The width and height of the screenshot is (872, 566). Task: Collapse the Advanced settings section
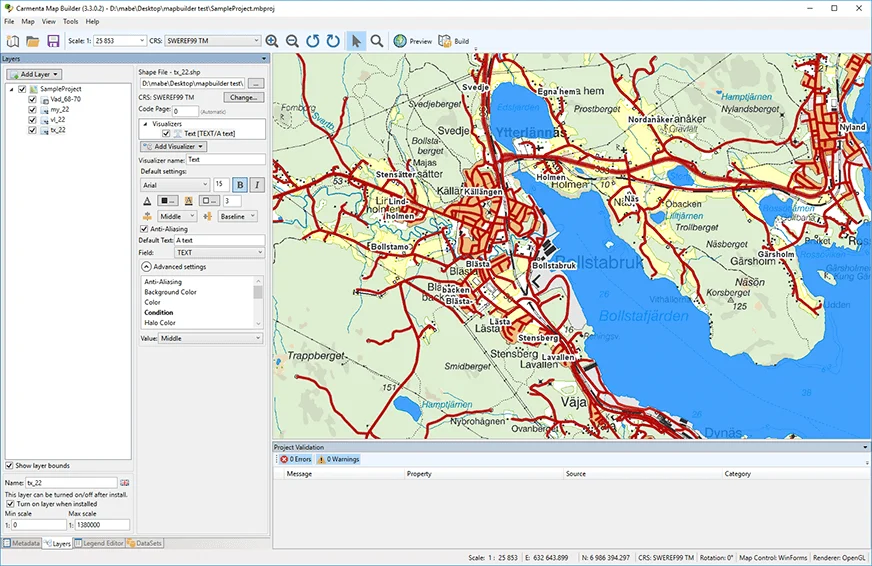click(146, 267)
